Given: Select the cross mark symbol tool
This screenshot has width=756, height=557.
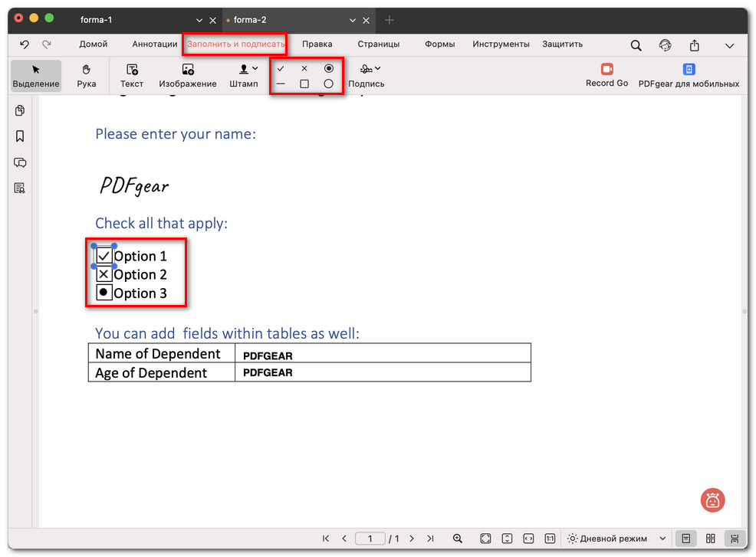Looking at the screenshot, I should click(x=304, y=68).
